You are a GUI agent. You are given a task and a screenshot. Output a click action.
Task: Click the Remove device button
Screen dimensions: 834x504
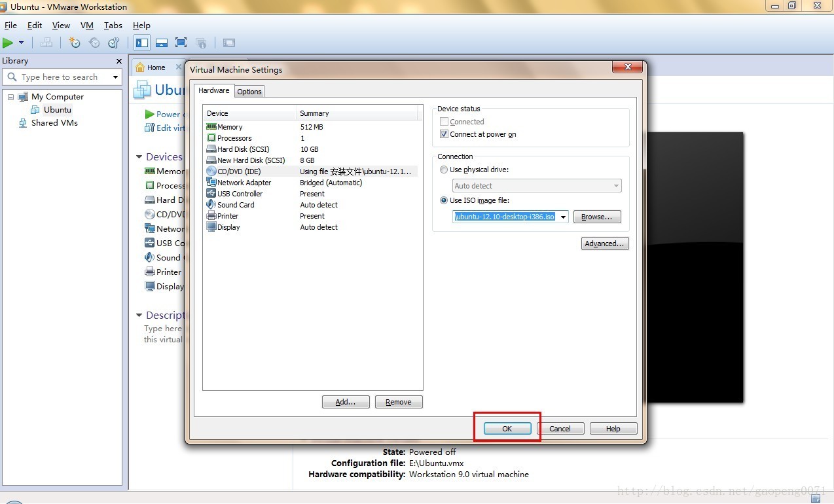(399, 402)
